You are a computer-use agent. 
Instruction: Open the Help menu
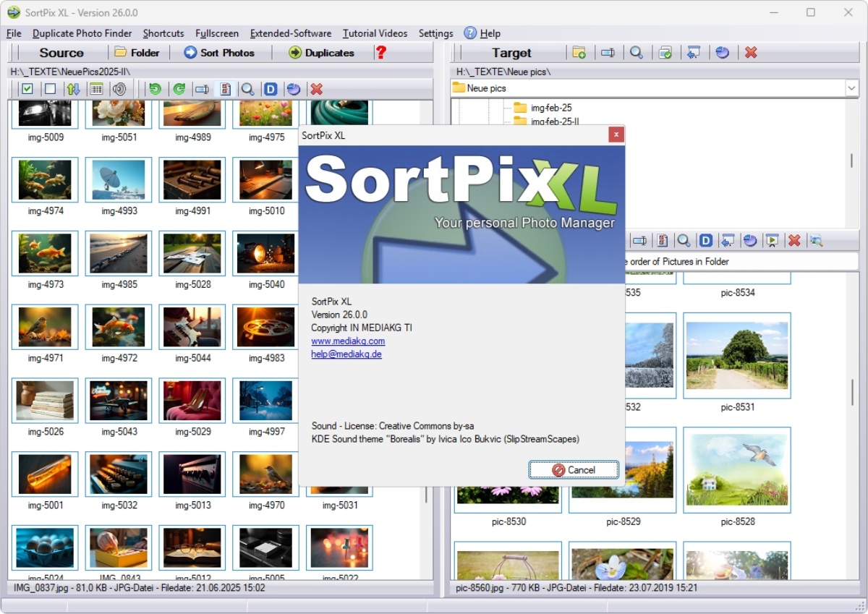[482, 33]
